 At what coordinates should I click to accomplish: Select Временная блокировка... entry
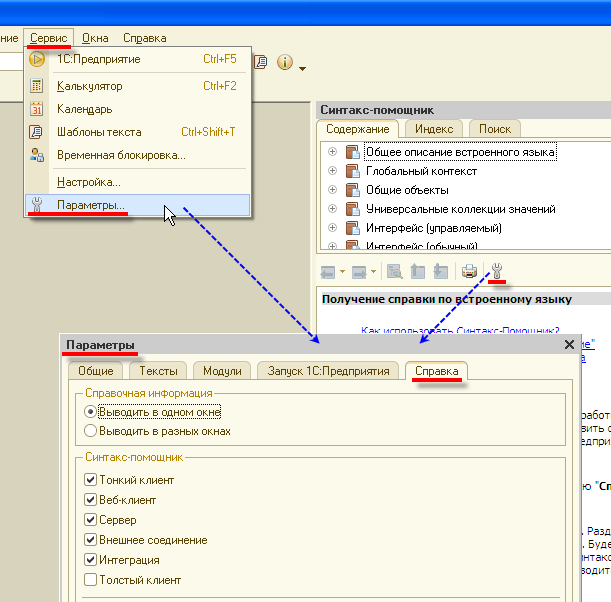tap(137, 155)
